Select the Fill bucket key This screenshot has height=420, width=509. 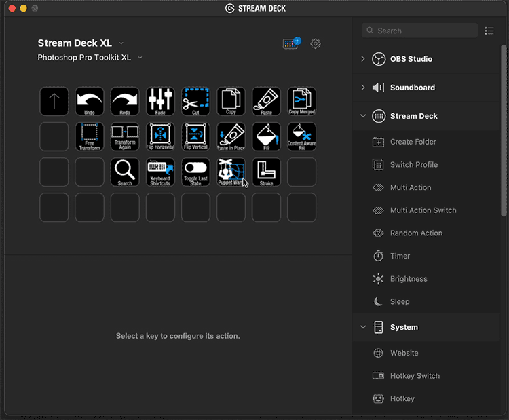point(266,136)
